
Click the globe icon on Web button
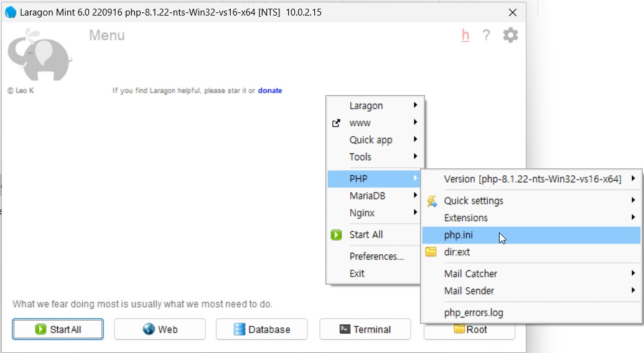pos(149,329)
